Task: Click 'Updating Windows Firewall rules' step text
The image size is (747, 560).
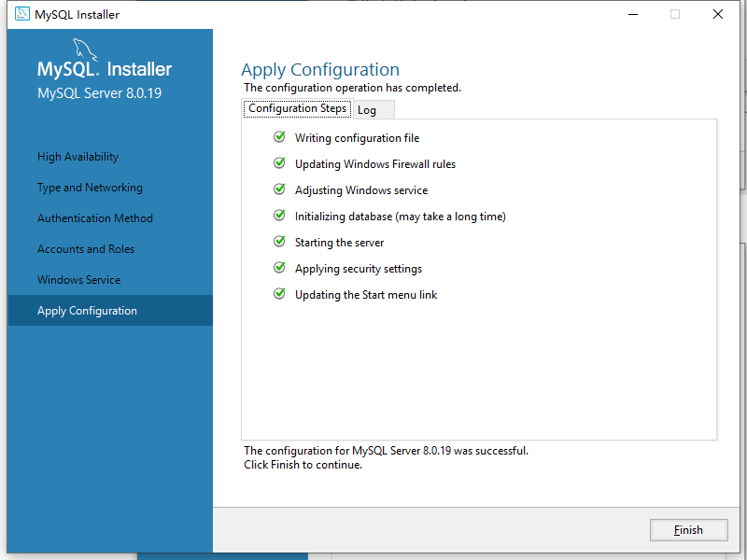Action: point(375,164)
